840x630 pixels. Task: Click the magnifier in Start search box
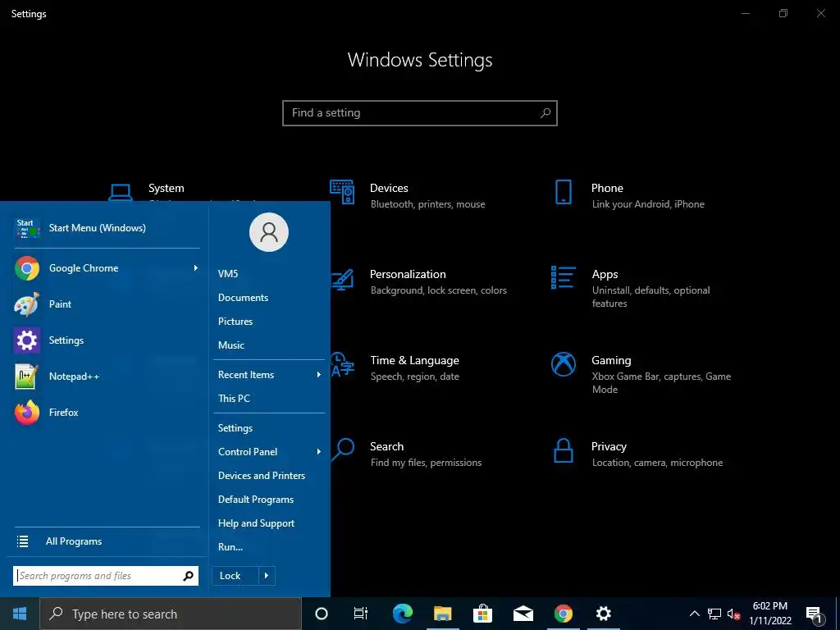pyautogui.click(x=188, y=576)
